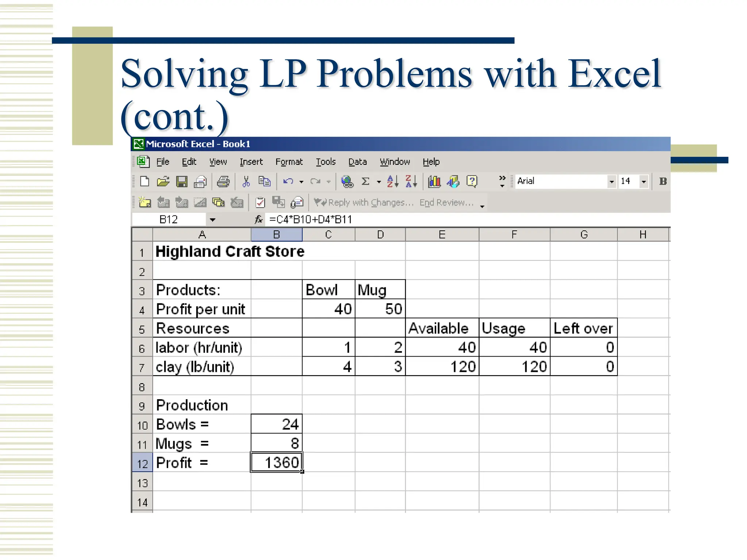The height and width of the screenshot is (560, 747).
Task: Click the New Comment icon in review toolbar
Action: coord(145,202)
